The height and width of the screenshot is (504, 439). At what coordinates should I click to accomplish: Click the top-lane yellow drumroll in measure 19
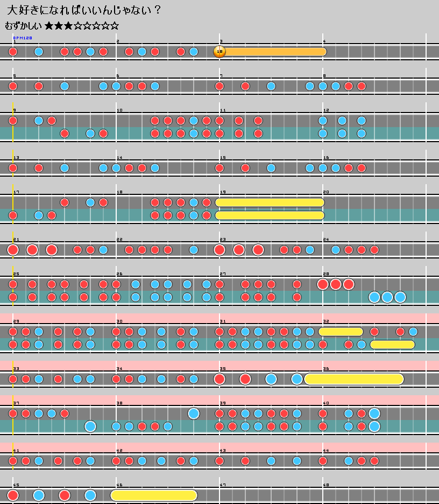(x=270, y=202)
